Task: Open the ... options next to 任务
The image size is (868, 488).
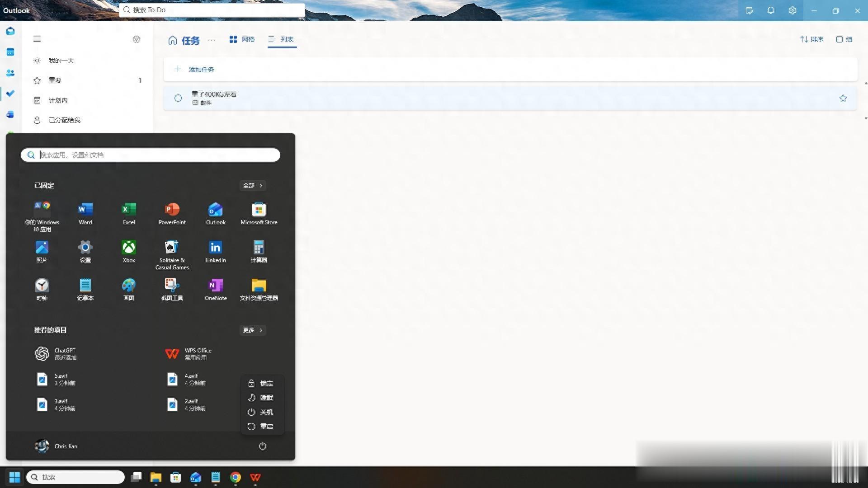Action: (211, 40)
